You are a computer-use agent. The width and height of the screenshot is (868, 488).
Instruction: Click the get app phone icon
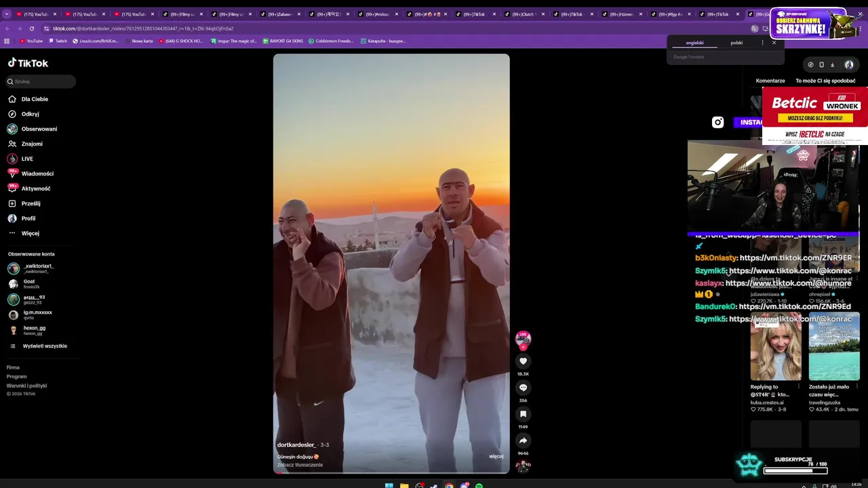click(821, 65)
